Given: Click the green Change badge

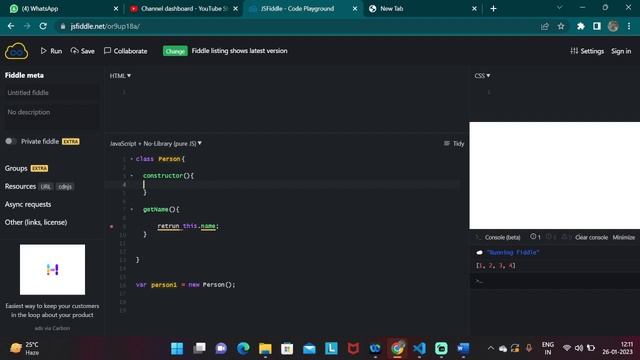Looking at the screenshot, I should tap(175, 51).
